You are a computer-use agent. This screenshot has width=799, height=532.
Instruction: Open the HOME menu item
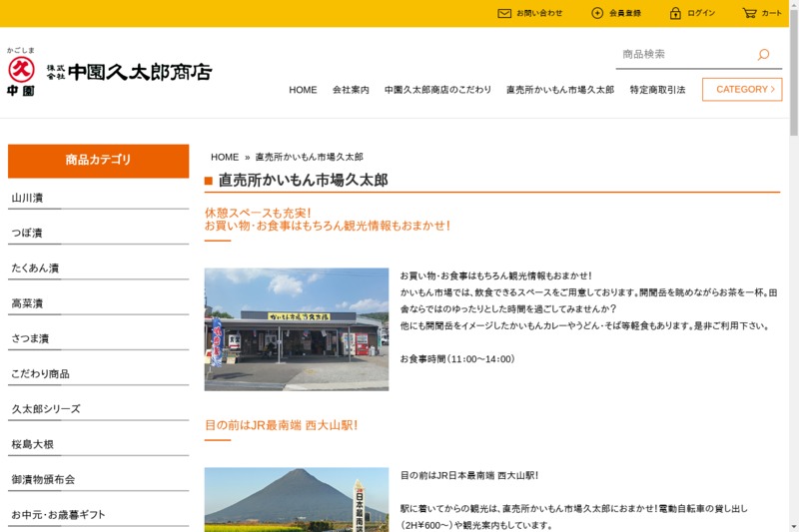coord(303,90)
